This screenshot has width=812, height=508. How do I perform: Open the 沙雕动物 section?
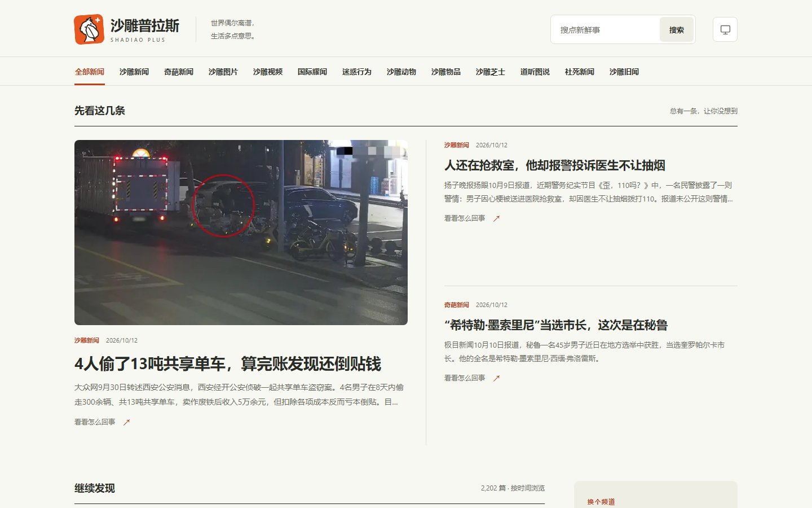click(x=401, y=72)
